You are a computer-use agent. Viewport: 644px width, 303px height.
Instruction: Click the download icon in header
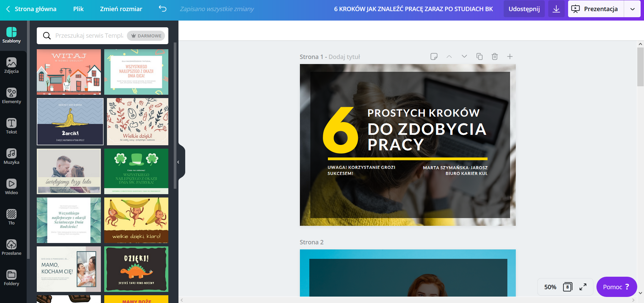556,9
